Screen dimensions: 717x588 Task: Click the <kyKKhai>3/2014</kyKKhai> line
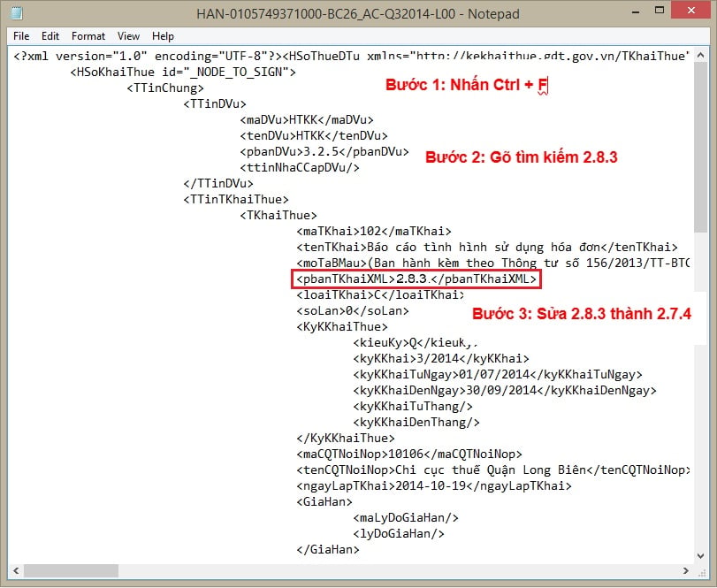tap(441, 359)
